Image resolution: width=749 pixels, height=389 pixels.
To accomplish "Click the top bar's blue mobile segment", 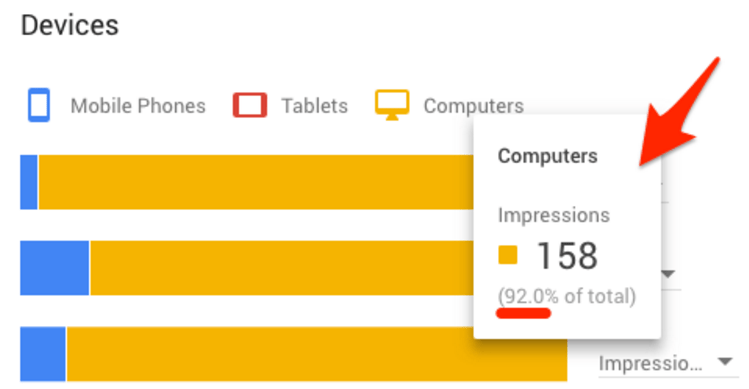I will 29,182.
